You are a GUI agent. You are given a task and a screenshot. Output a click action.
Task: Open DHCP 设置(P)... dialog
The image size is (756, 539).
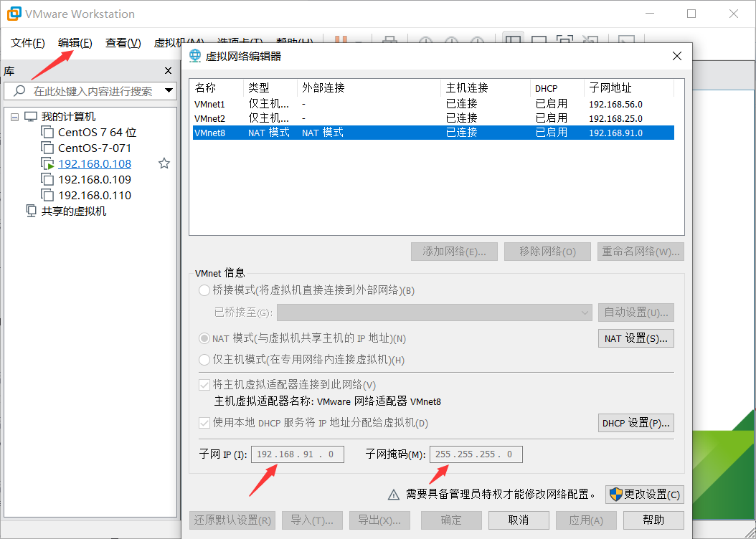coord(636,423)
